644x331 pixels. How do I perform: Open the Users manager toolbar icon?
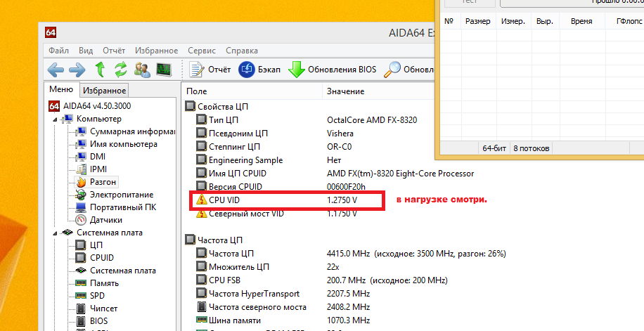(142, 70)
